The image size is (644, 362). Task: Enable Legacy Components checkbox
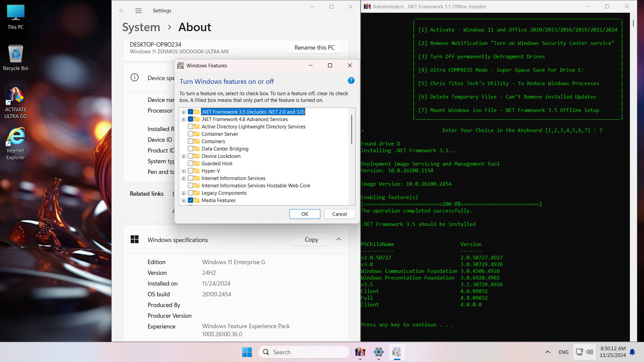[x=191, y=193]
